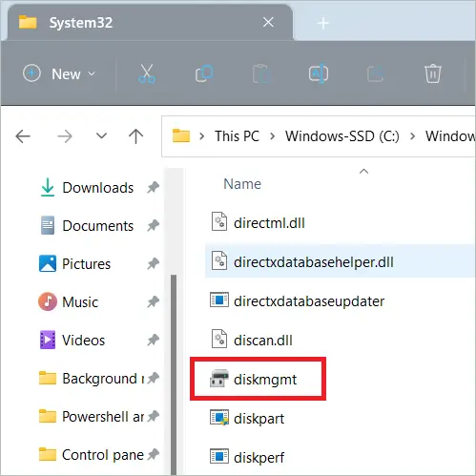The height and width of the screenshot is (476, 476).
Task: Open the New item menu
Action: (x=59, y=73)
